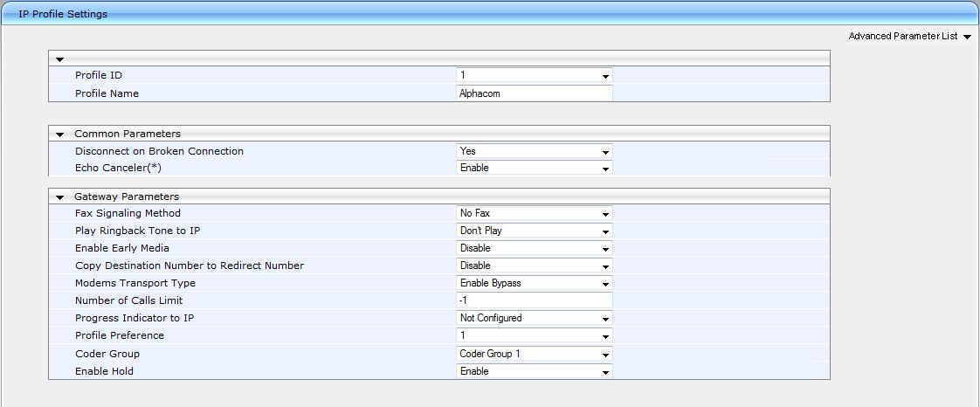Image resolution: width=980 pixels, height=407 pixels.
Task: Open Disconnect on Broken Connection dropdown
Action: 534,151
